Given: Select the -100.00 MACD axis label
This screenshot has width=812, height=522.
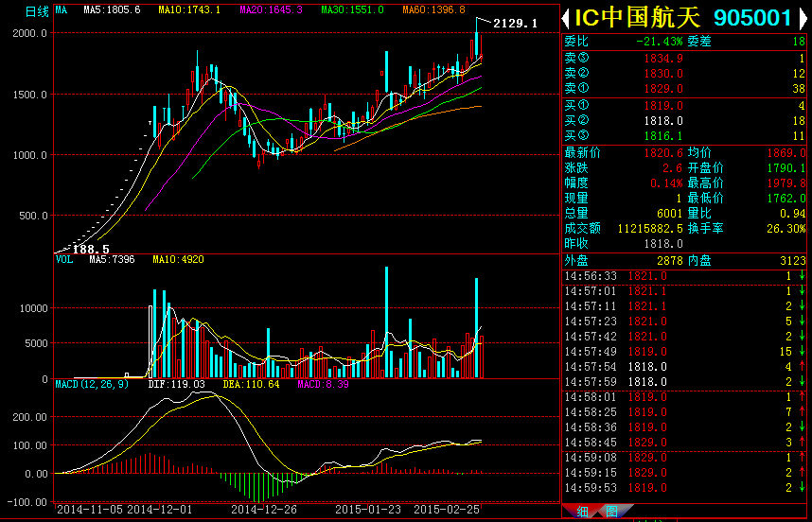Looking at the screenshot, I should point(26,502).
